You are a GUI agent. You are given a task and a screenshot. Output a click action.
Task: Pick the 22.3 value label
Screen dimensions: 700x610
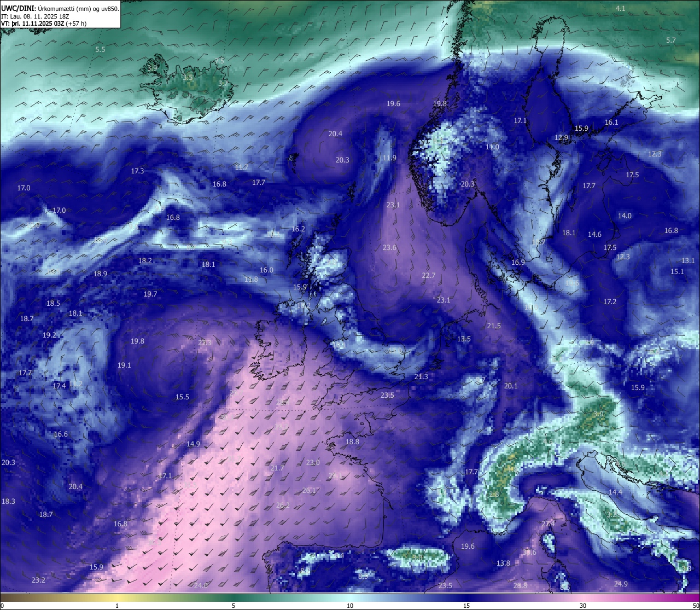point(205,343)
